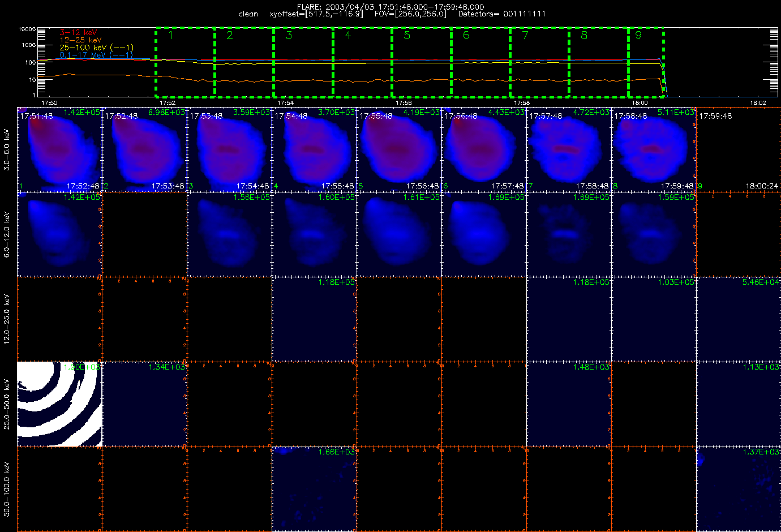Click the '17:57:48' start time of panel seven

coord(546,115)
